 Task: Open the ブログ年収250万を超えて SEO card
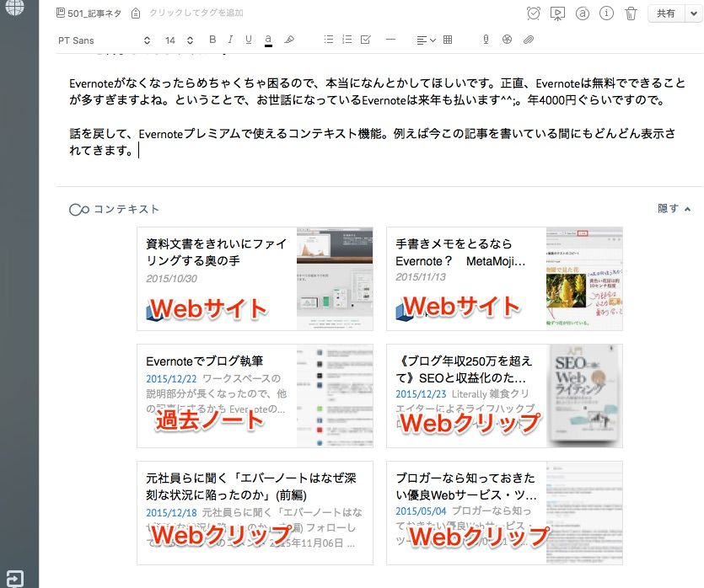pyautogui.click(x=505, y=396)
